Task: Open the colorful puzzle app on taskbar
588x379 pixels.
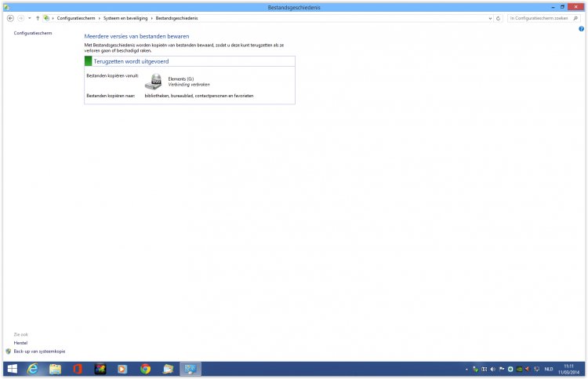Action: coord(100,369)
